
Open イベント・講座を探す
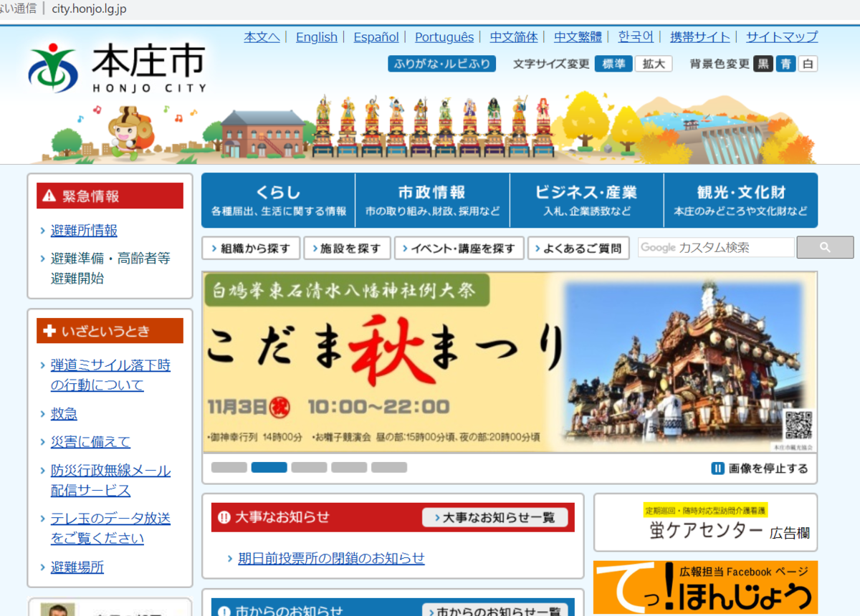459,249
